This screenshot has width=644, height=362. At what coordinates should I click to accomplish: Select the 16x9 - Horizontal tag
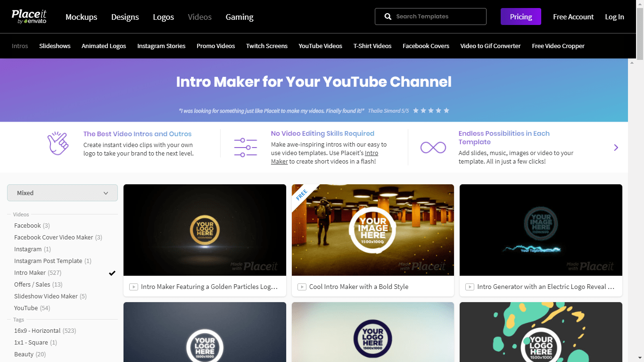pyautogui.click(x=45, y=331)
